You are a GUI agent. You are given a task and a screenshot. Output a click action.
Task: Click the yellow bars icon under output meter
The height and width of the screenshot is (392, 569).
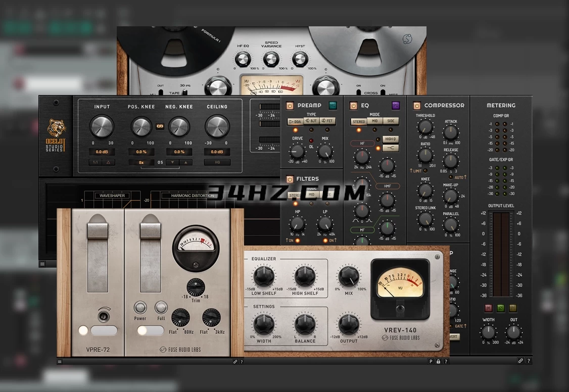pos(513,308)
